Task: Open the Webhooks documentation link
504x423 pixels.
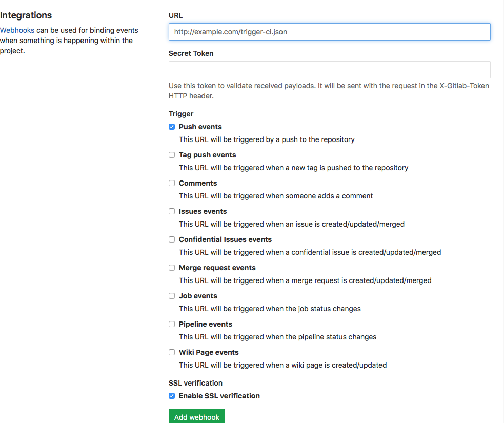Action: point(17,30)
